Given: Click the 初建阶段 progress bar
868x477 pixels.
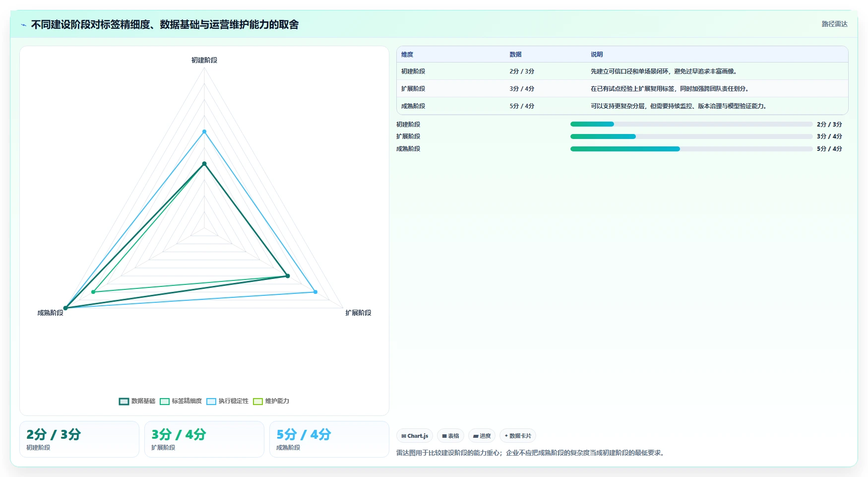Looking at the screenshot, I should click(x=691, y=124).
